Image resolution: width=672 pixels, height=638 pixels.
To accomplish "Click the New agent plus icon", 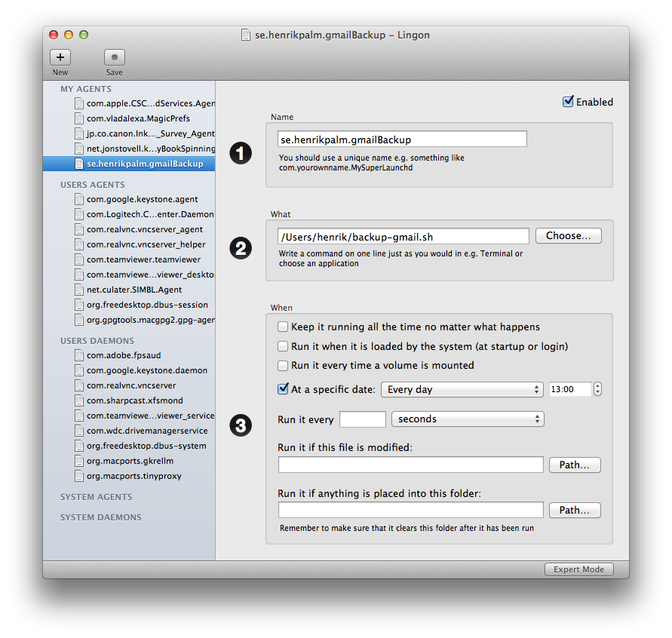I will click(60, 57).
